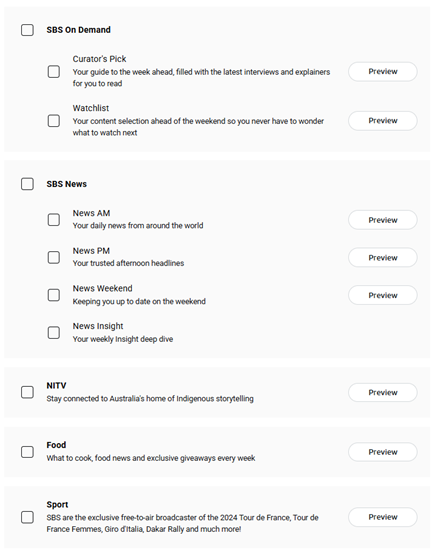Preview the Sport newsletter
This screenshot has height=550, width=432.
click(x=383, y=517)
